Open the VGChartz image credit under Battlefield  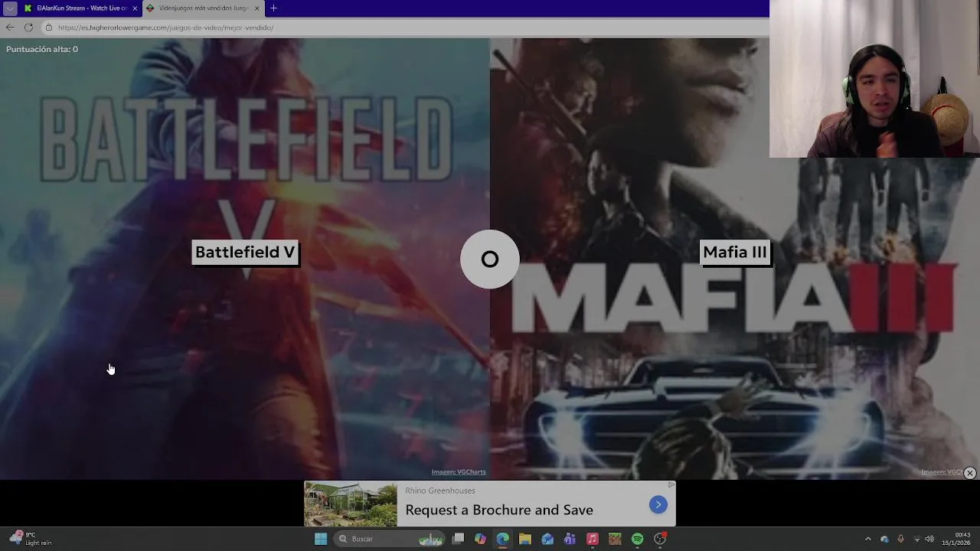pos(459,472)
